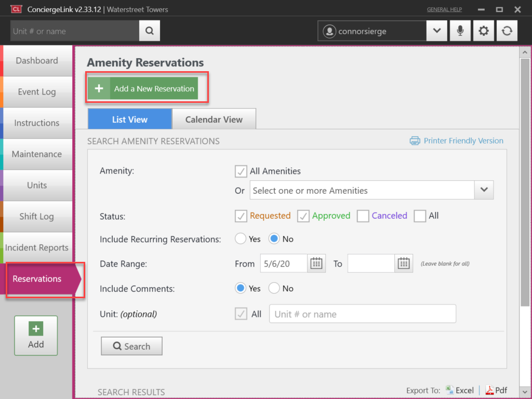Activate the microphone icon in top toolbar
The image size is (532, 399).
[x=460, y=30]
